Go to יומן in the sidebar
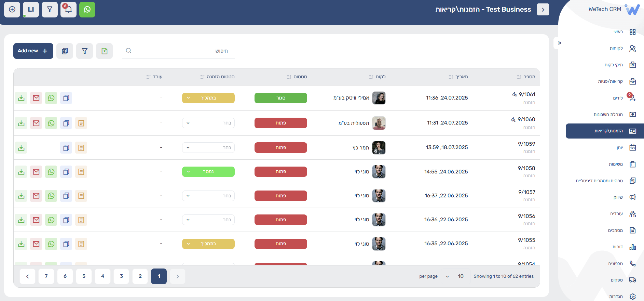Screen dimensions: 644x301 (619, 148)
